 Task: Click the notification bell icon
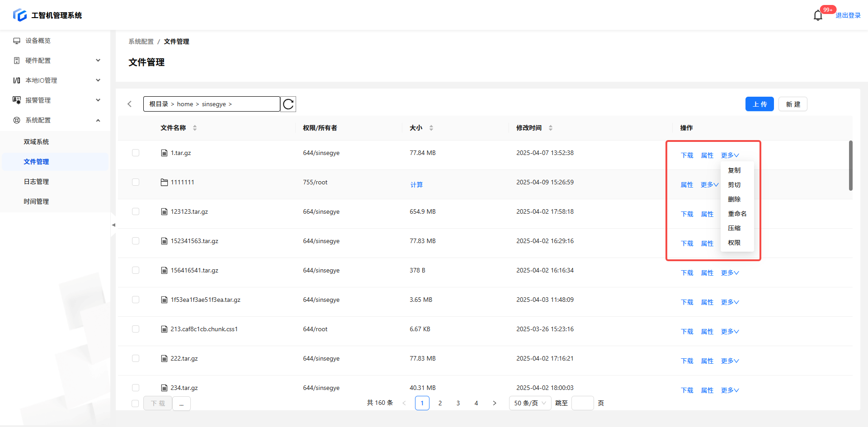(818, 16)
